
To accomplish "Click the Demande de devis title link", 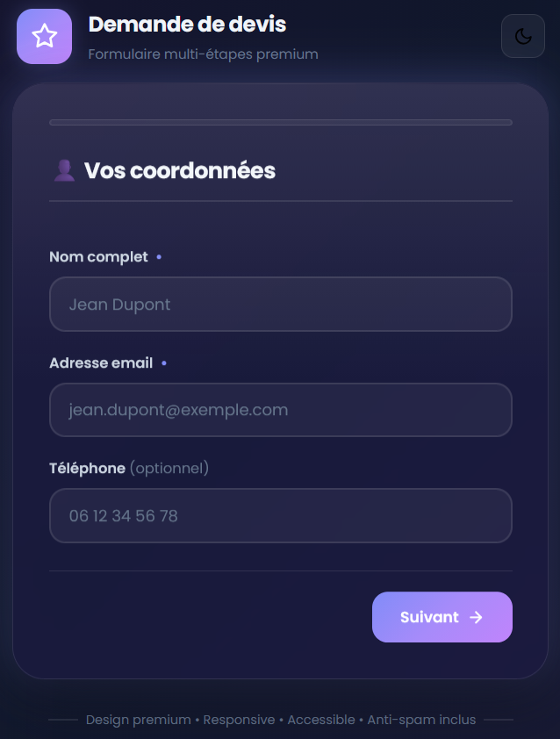I will pyautogui.click(x=187, y=25).
